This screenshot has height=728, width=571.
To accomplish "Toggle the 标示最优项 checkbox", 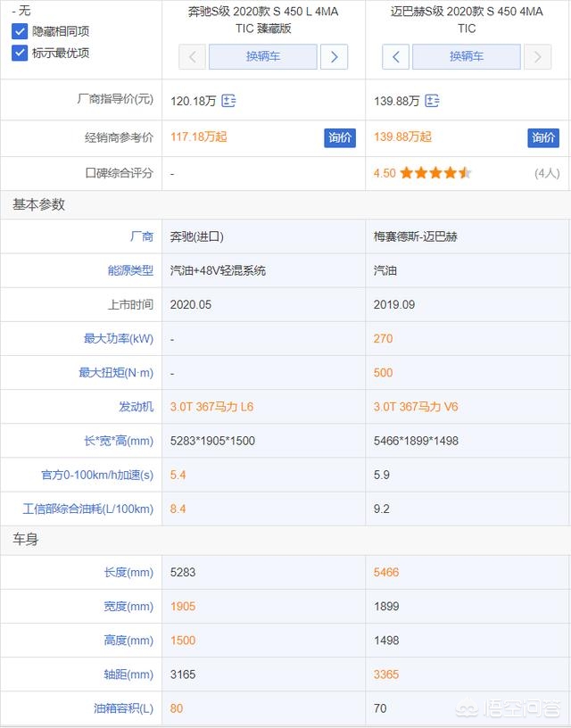I will [x=20, y=53].
